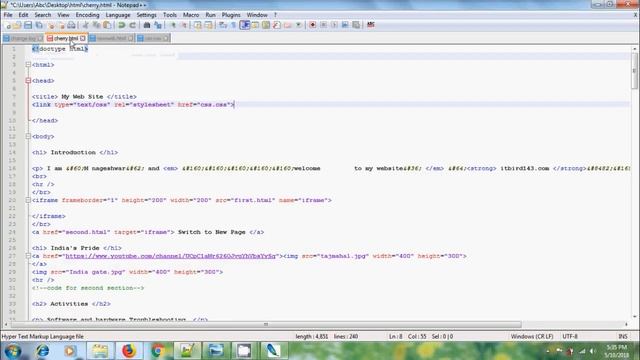Click INS mode in status bar
The image size is (640, 360).
click(x=623, y=336)
